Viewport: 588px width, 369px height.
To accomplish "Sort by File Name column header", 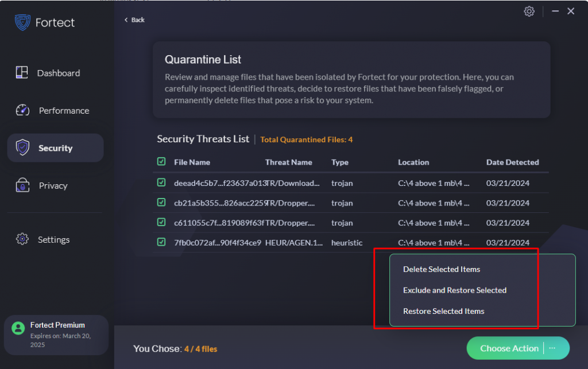I will click(192, 162).
